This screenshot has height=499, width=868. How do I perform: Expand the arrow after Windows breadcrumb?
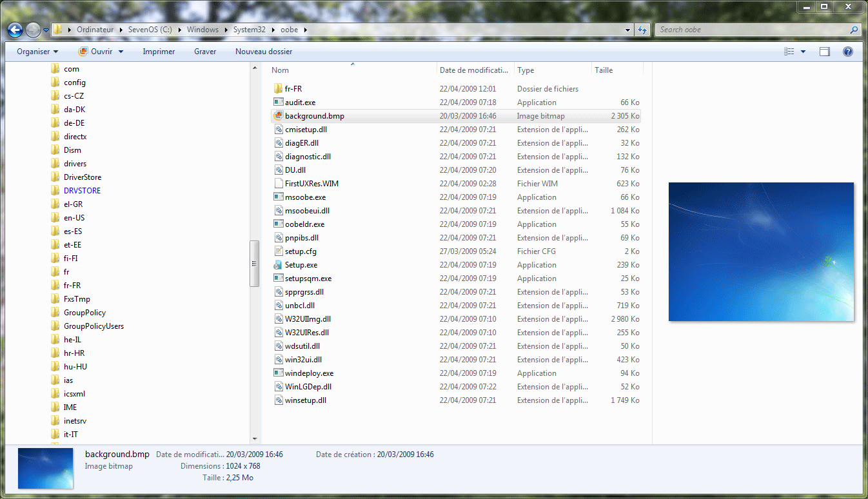[x=225, y=30]
